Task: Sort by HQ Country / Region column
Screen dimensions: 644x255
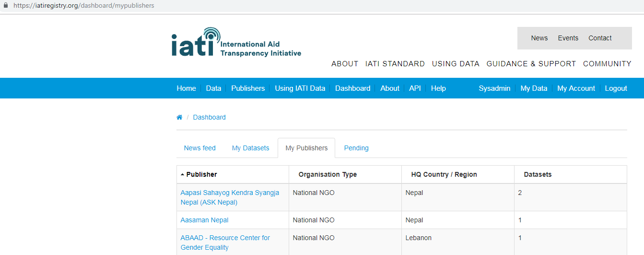Action: 444,174
